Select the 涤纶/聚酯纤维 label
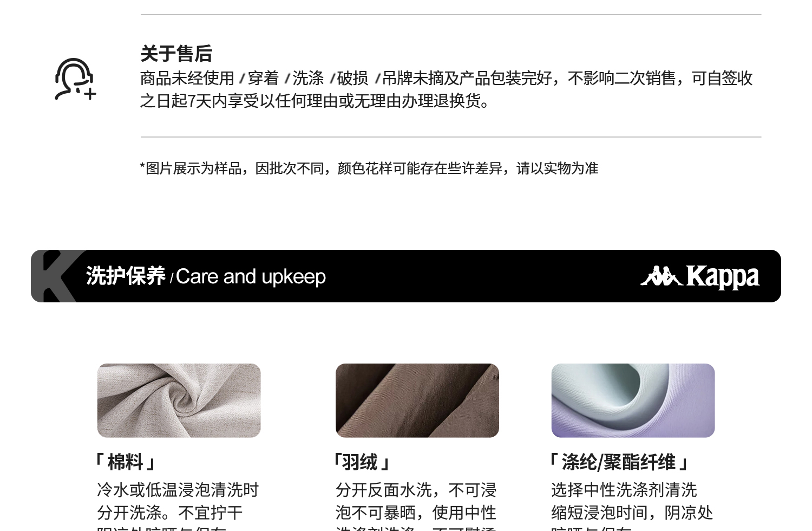 coord(619,462)
